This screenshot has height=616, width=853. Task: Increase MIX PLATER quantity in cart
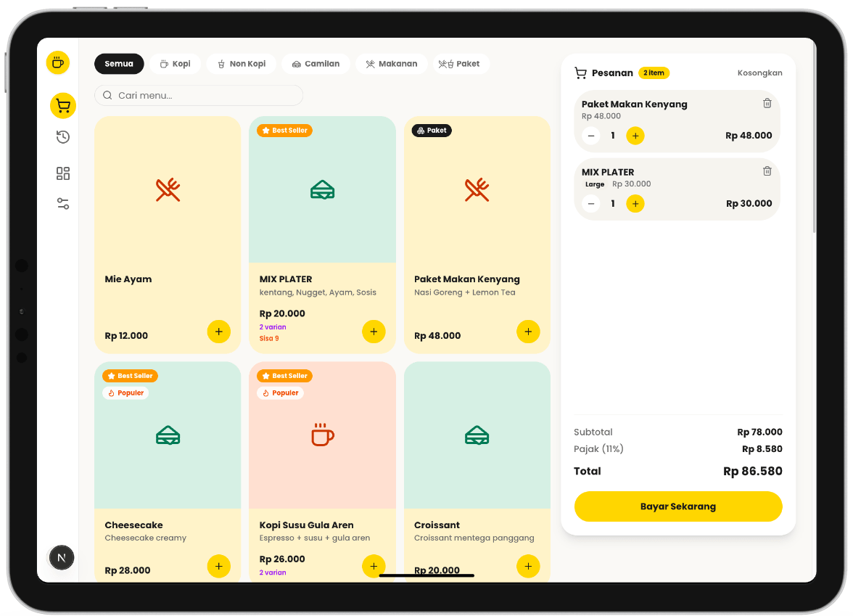click(x=635, y=203)
